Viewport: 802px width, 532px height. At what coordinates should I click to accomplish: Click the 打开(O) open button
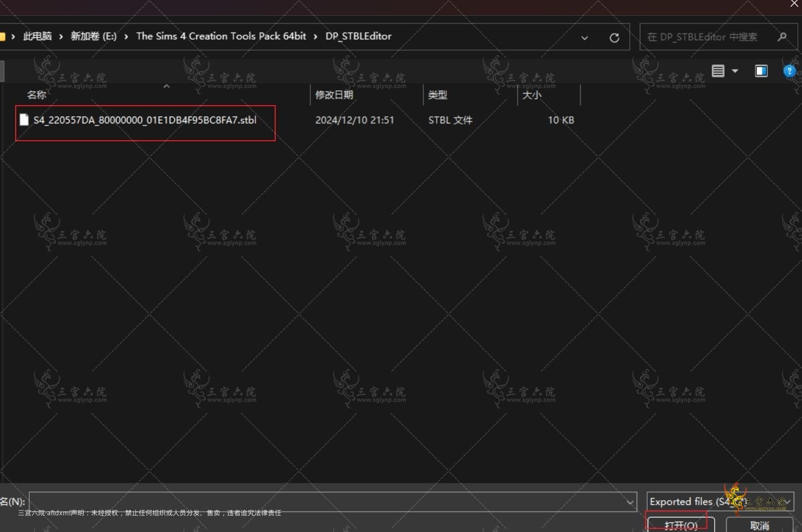681,525
